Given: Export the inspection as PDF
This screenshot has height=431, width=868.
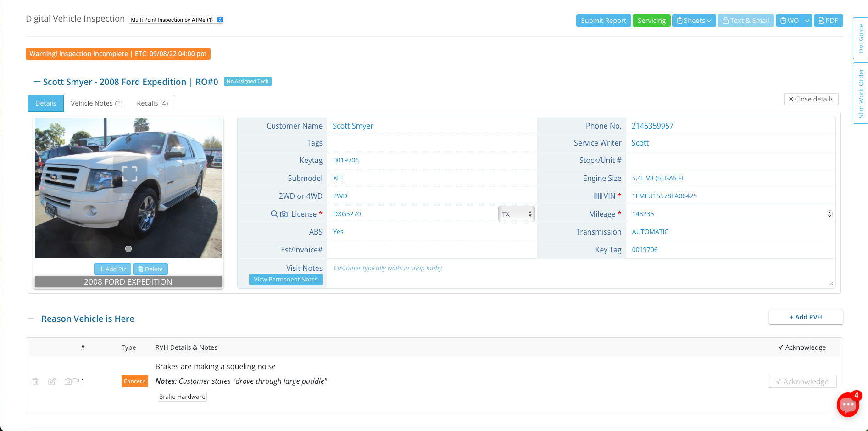Looking at the screenshot, I should [828, 20].
